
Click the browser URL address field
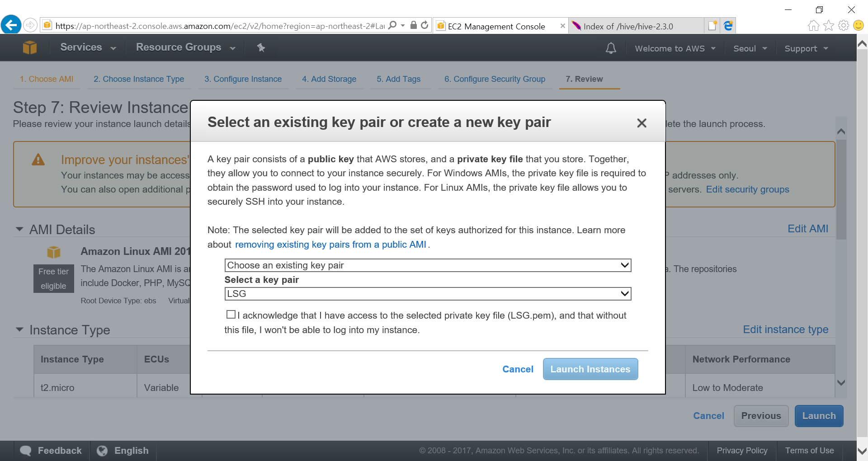click(x=219, y=26)
